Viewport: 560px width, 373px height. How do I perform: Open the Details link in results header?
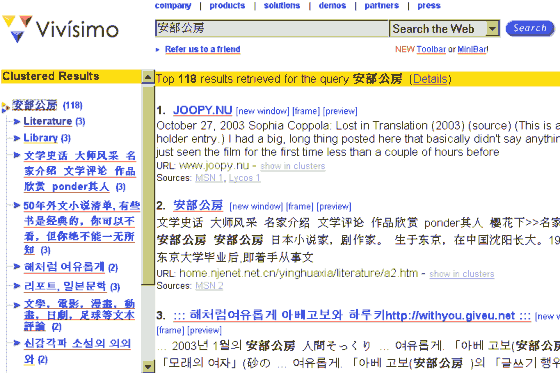point(430,79)
